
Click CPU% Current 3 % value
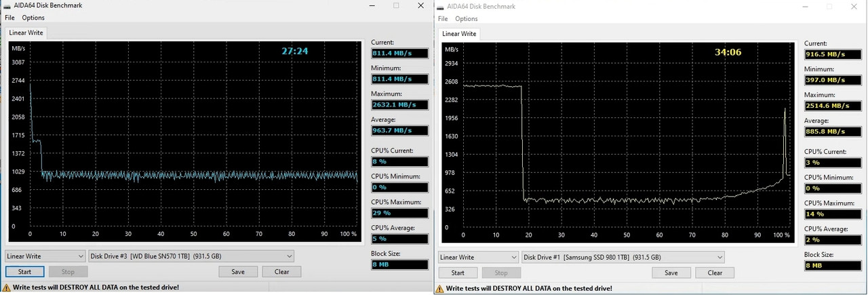coord(833,163)
